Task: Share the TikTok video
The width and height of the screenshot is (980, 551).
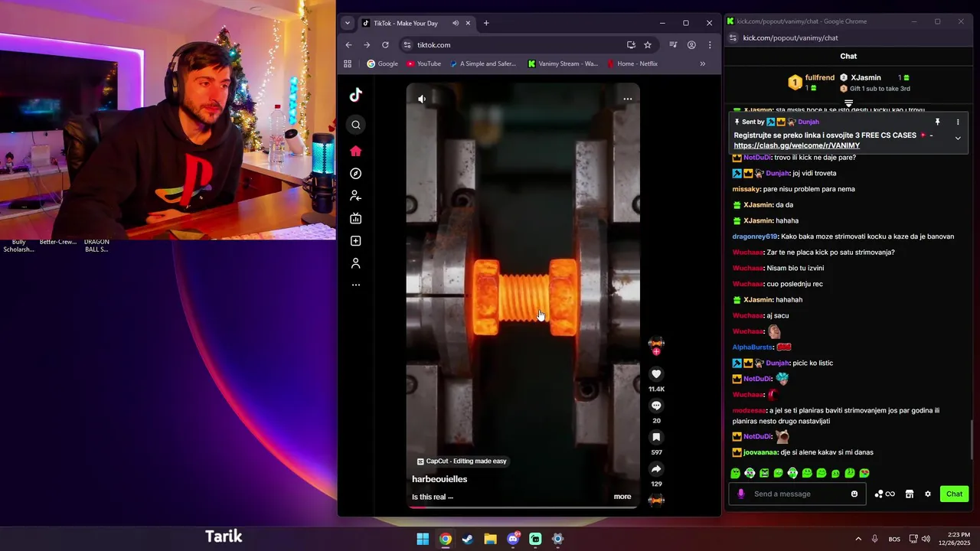Action: pos(656,469)
